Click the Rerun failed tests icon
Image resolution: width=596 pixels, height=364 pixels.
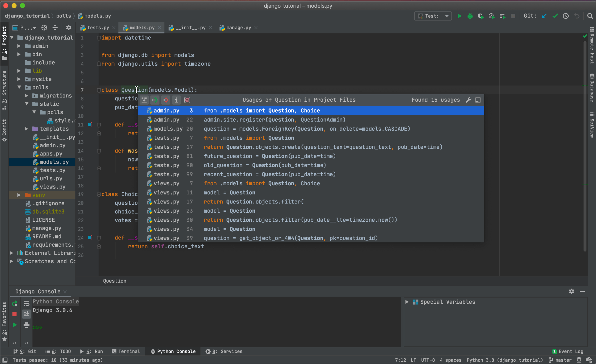pyautogui.click(x=491, y=16)
